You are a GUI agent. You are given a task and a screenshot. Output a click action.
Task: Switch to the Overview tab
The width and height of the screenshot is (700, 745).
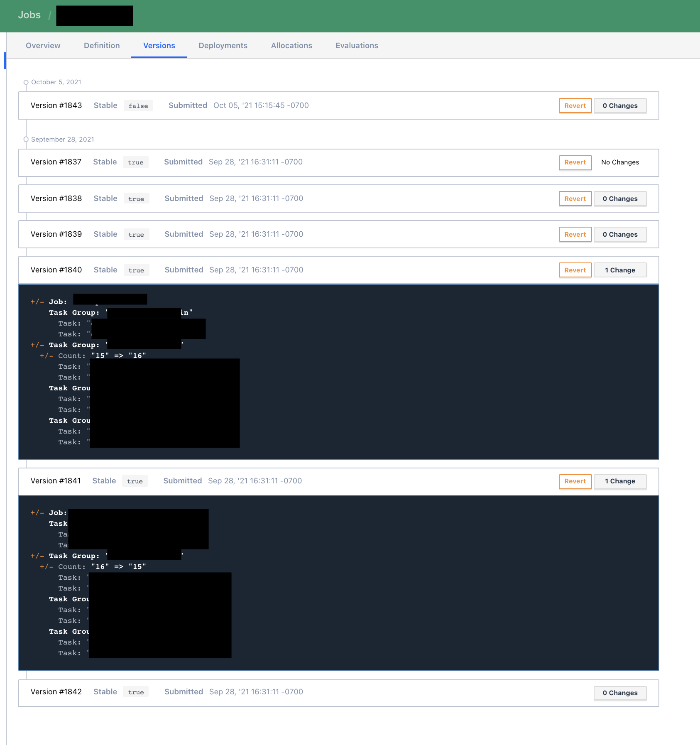43,46
